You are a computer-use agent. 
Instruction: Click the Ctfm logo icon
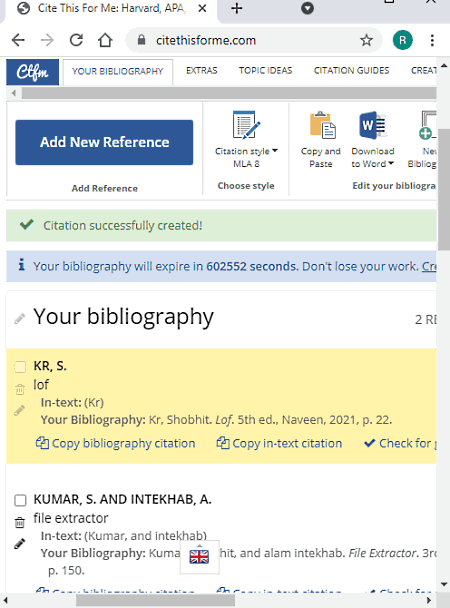pos(33,72)
